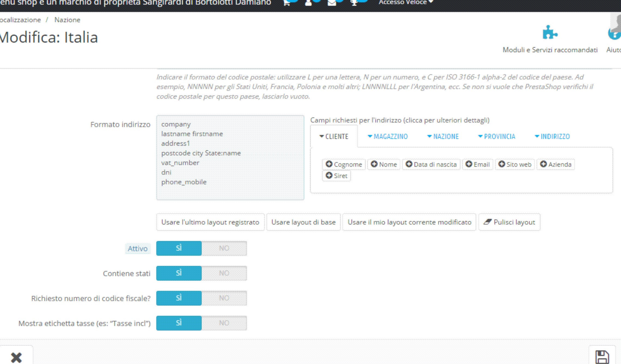
Task: Set Attivo toggle to NO
Action: pos(224,248)
